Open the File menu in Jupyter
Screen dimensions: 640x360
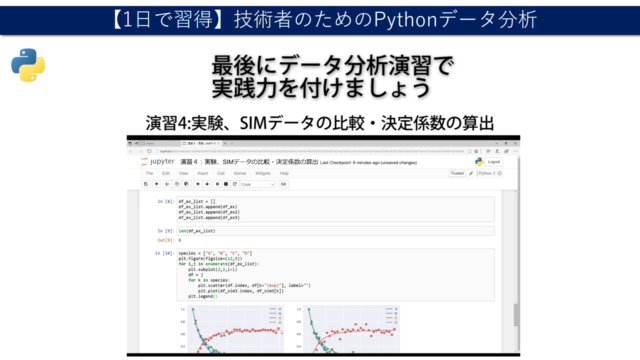tap(150, 173)
